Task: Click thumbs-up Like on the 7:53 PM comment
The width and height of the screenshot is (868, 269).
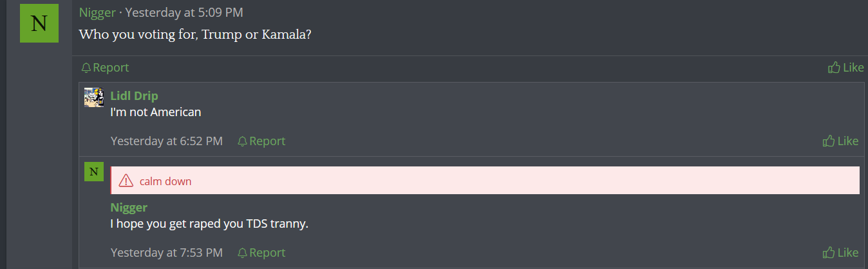Action: (840, 253)
